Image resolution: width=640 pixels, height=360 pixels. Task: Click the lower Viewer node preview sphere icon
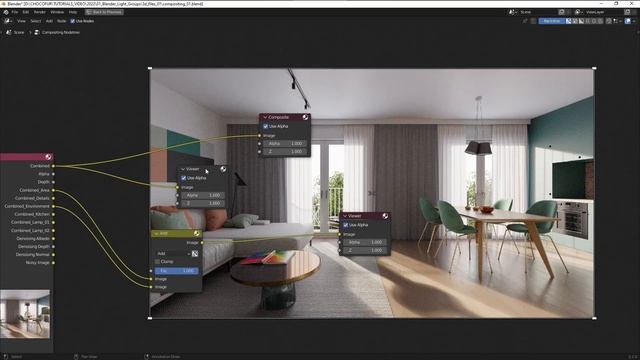pos(385,216)
